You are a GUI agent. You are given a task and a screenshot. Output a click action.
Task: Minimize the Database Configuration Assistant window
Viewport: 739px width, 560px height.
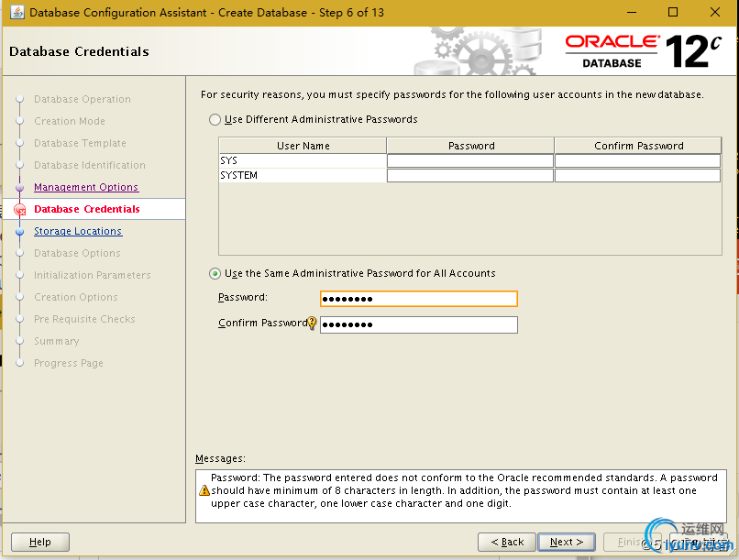632,12
